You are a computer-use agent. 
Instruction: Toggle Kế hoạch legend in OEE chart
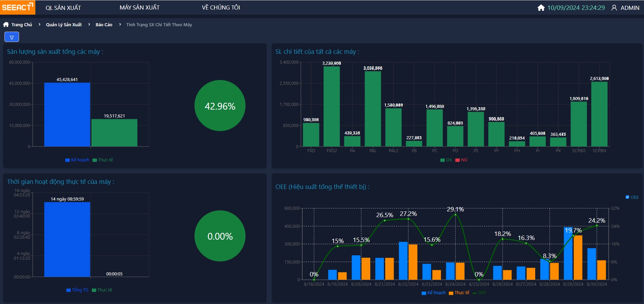tap(434, 293)
